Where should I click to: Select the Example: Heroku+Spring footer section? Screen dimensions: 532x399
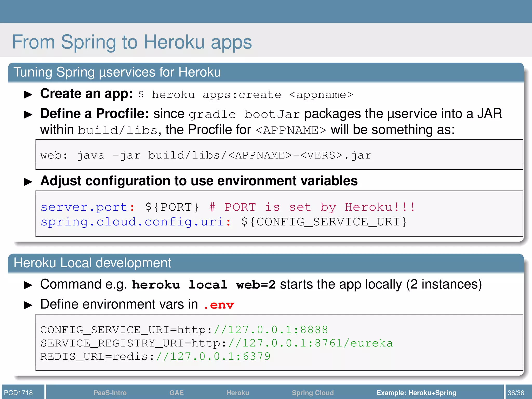coord(416,393)
